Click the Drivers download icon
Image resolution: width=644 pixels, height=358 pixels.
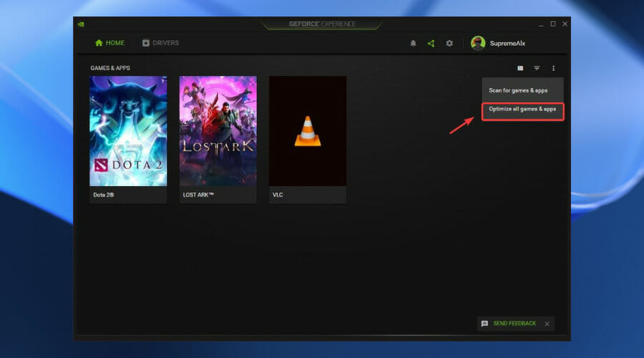pyautogui.click(x=146, y=43)
